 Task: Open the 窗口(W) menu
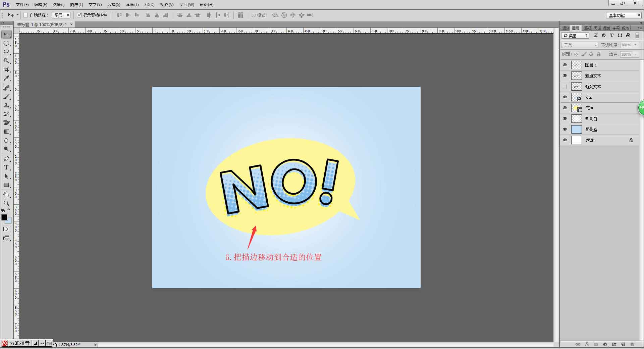[186, 5]
